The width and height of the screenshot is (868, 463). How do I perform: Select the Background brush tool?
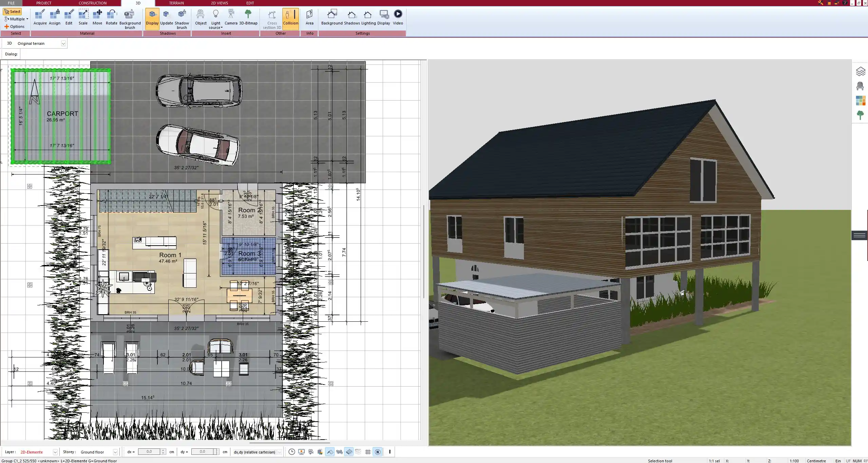point(130,19)
